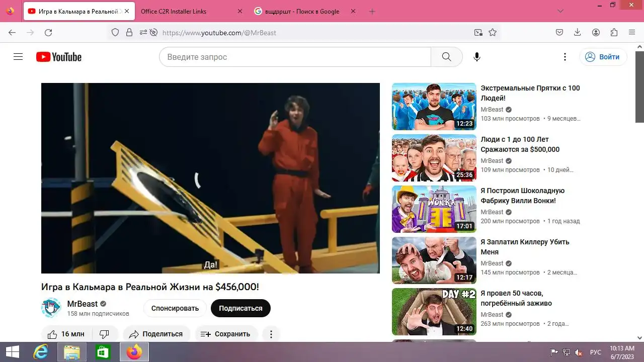Click the autoplay-blocked icon in the address bar
The width and height of the screenshot is (644, 362).
click(x=154, y=32)
